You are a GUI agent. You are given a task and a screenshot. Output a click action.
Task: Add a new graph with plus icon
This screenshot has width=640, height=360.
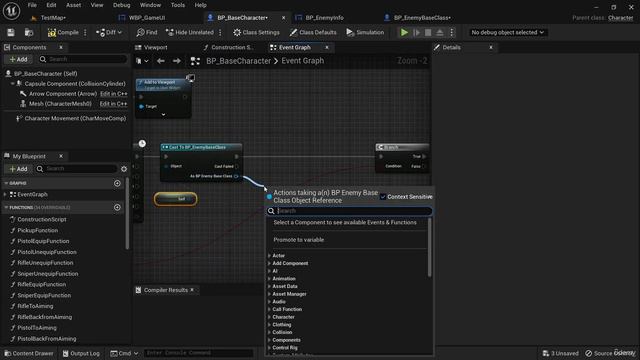[117, 183]
